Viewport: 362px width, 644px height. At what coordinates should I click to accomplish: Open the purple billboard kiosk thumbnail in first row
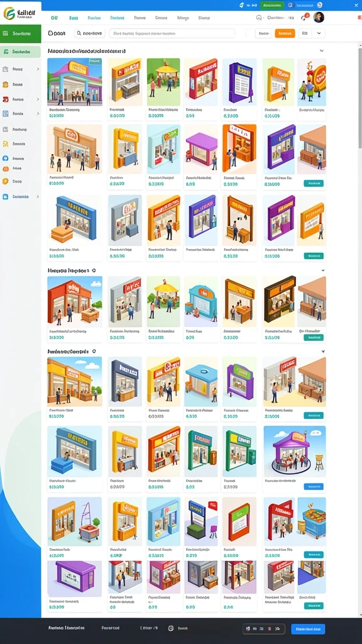tap(239, 82)
